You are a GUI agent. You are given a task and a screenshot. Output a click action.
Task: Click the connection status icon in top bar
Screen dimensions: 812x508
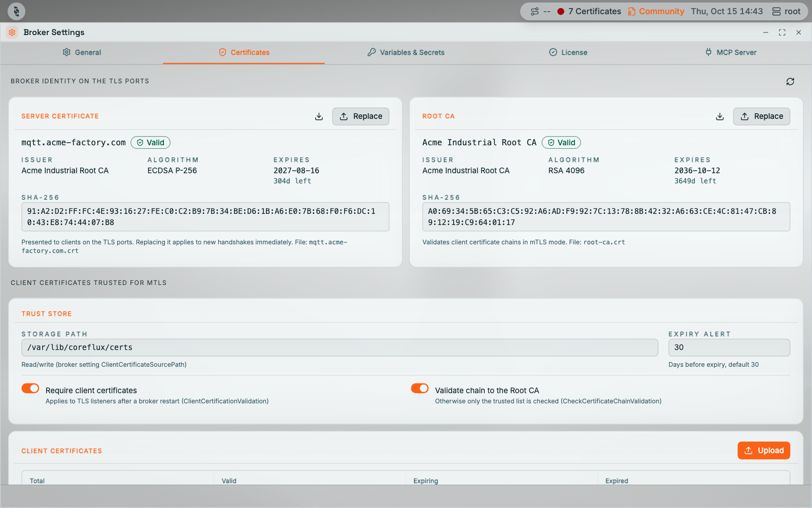click(535, 11)
